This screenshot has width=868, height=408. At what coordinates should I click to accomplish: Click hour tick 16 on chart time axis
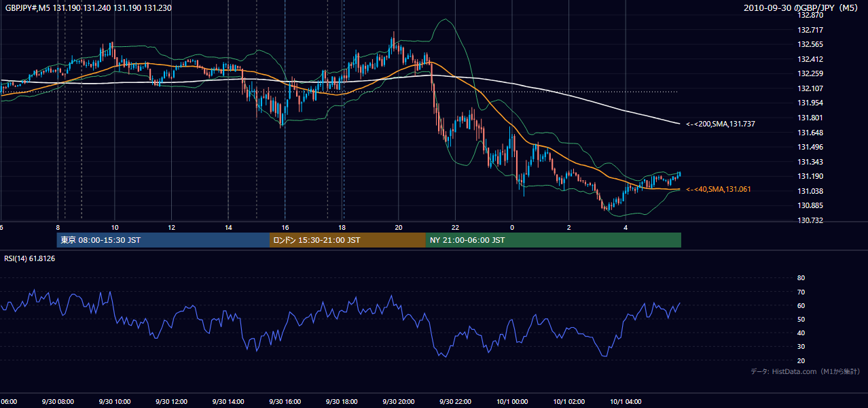click(x=285, y=227)
